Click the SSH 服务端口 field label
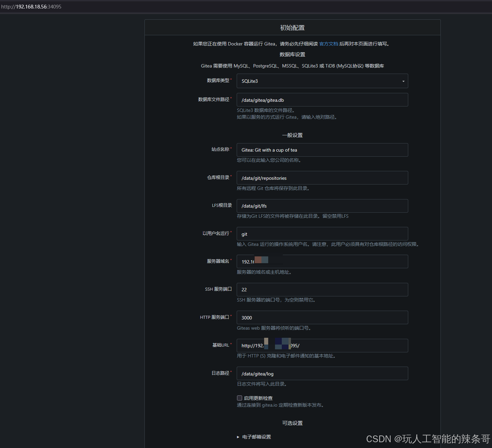The width and height of the screenshot is (492, 448). coord(218,289)
